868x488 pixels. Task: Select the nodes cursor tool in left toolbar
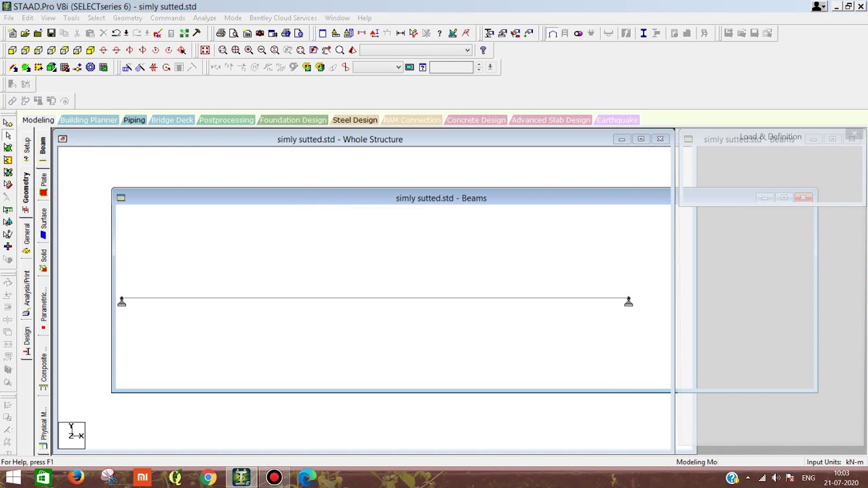coord(7,123)
